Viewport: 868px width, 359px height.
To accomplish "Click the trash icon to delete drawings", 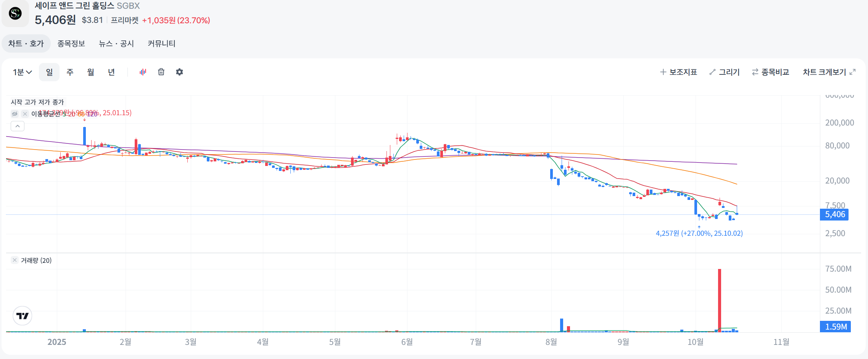I will point(161,72).
